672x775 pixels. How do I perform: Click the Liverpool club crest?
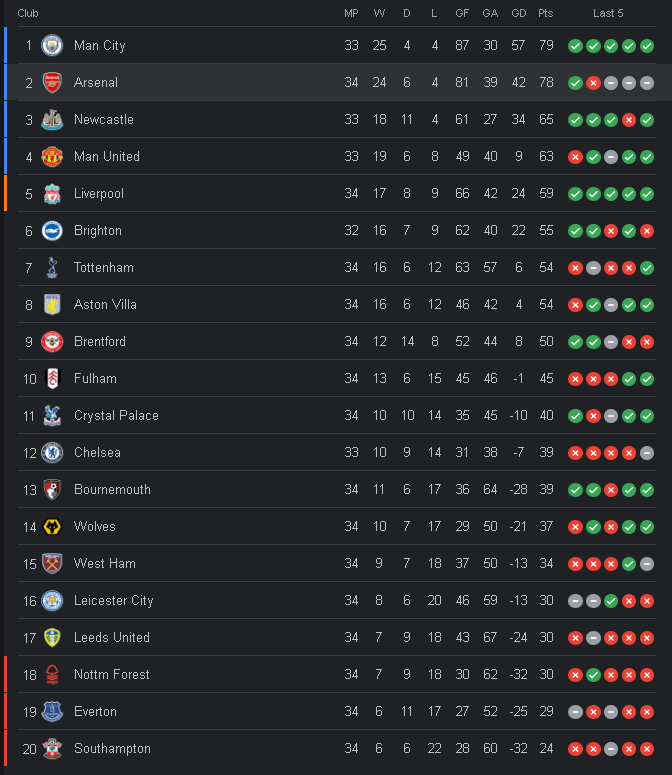[x=52, y=193]
